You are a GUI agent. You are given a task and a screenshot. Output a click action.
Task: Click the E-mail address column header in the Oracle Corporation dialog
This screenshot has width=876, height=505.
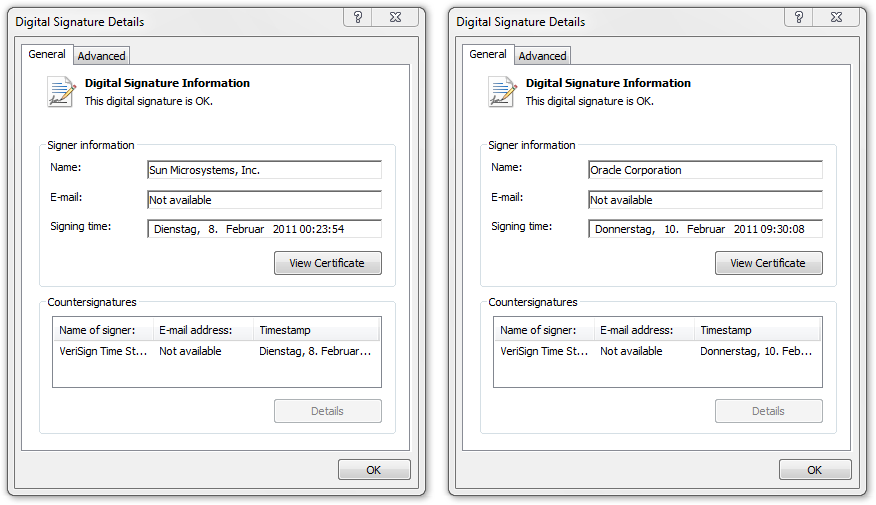click(x=644, y=330)
